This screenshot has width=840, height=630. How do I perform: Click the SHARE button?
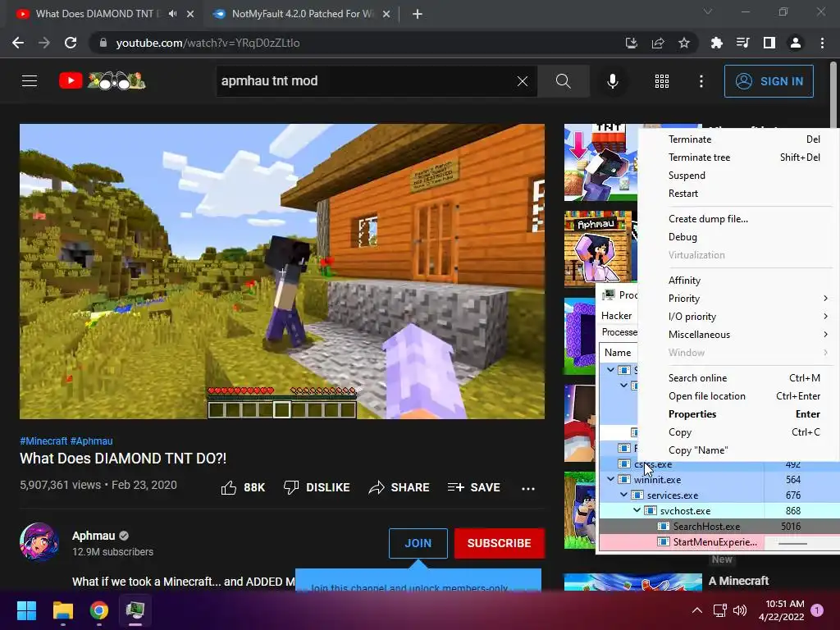coord(399,487)
